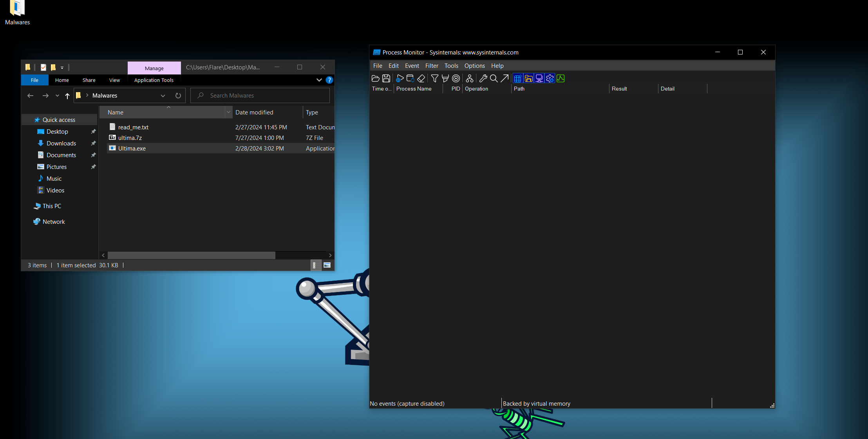
Task: Open the Options menu in Process Monitor
Action: click(474, 66)
